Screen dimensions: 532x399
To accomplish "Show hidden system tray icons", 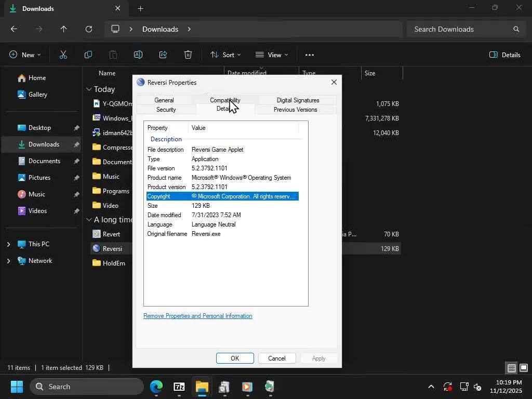I will click(x=431, y=387).
